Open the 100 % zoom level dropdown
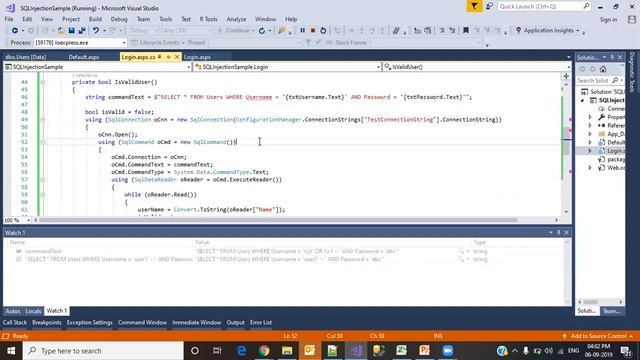 click(x=28, y=220)
